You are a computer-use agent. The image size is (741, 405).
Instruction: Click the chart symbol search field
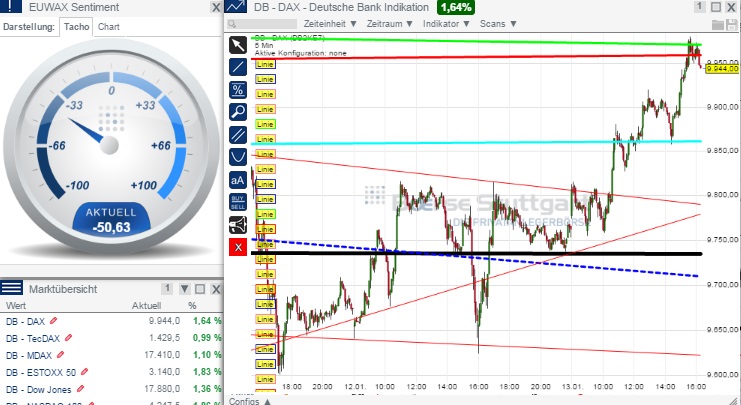(262, 24)
